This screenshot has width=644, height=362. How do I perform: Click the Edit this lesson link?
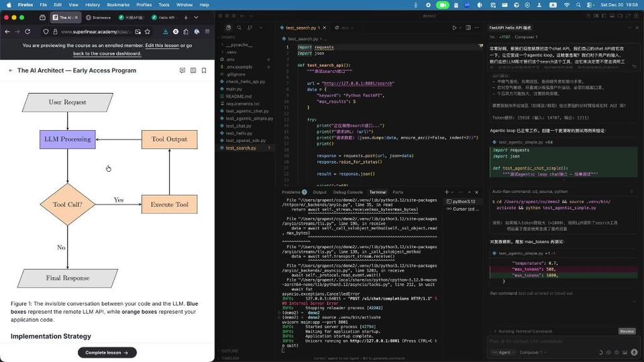click(x=162, y=46)
